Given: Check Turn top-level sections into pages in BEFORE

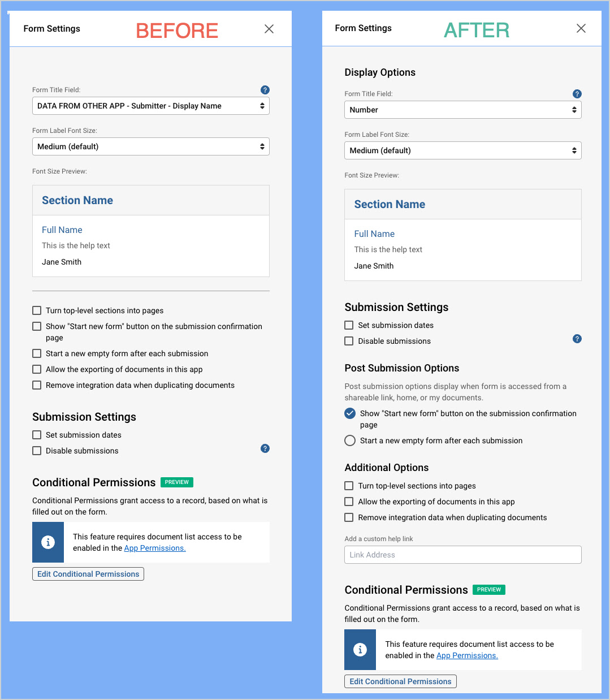Looking at the screenshot, I should (x=37, y=310).
